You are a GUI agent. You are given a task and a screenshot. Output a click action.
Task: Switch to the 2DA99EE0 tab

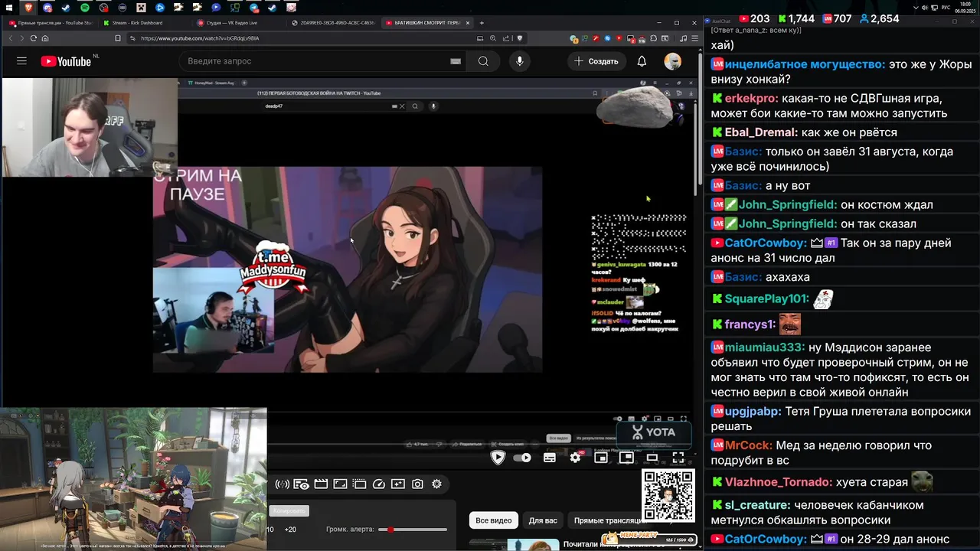click(332, 23)
